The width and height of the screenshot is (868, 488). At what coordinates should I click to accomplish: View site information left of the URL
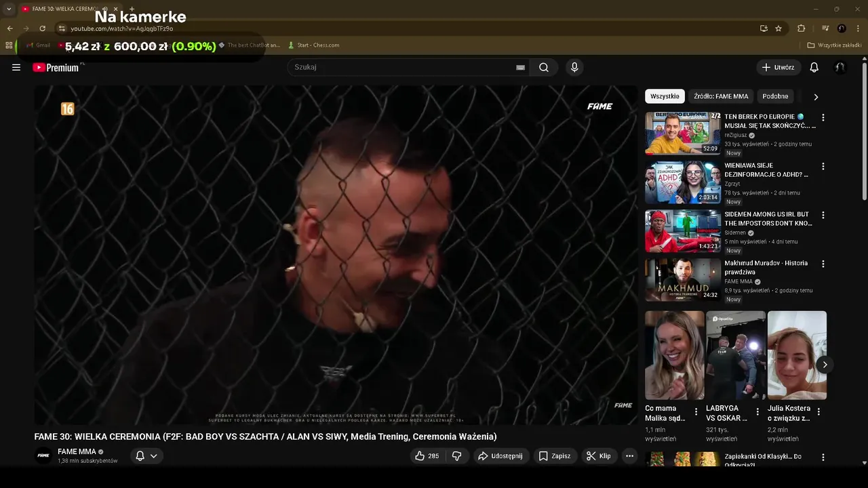[62, 28]
